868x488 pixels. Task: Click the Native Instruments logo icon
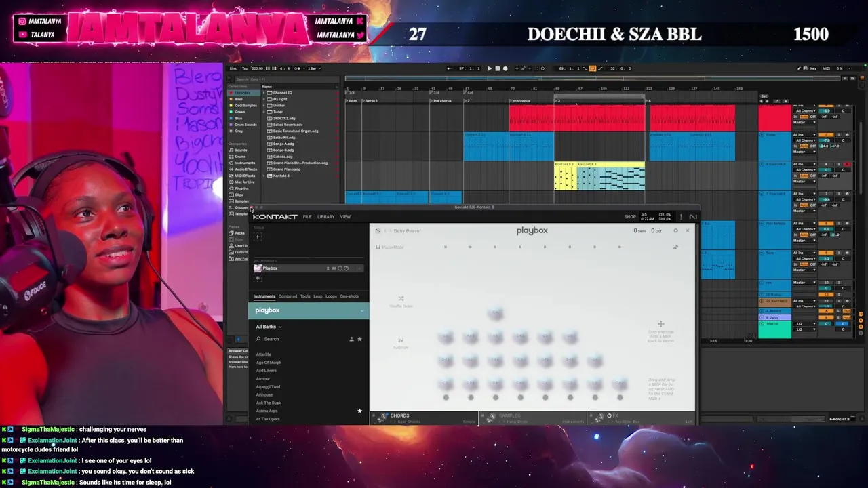coord(692,217)
